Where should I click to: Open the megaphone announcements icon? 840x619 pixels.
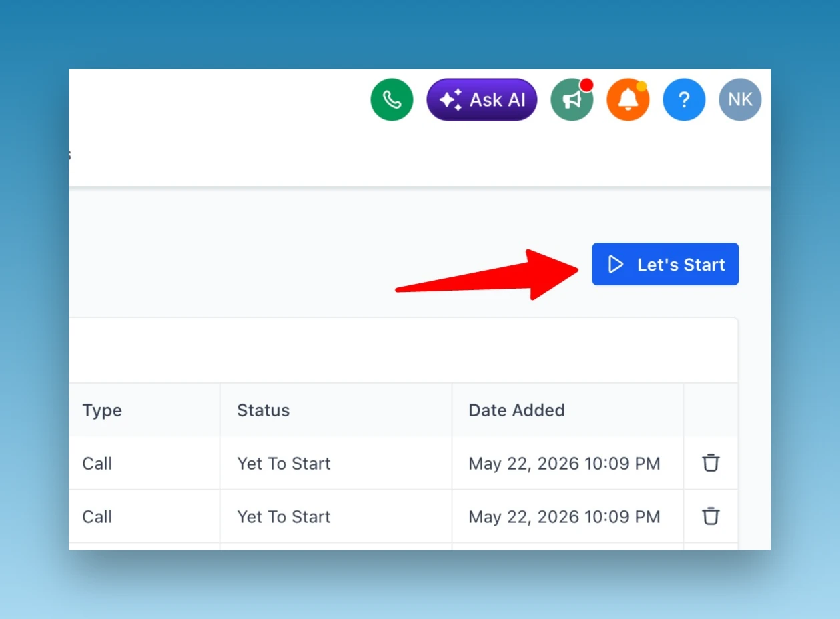pyautogui.click(x=572, y=100)
